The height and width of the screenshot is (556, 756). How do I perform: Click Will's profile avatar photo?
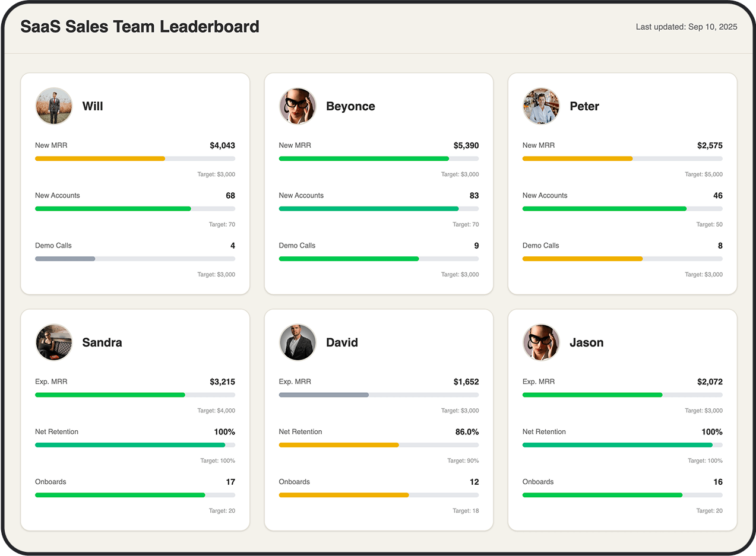[53, 107]
